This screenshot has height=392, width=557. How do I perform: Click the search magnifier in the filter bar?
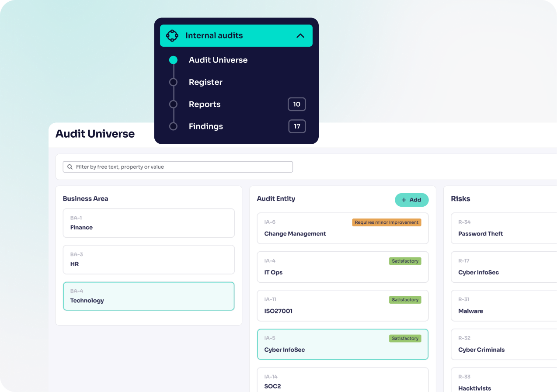pos(70,167)
